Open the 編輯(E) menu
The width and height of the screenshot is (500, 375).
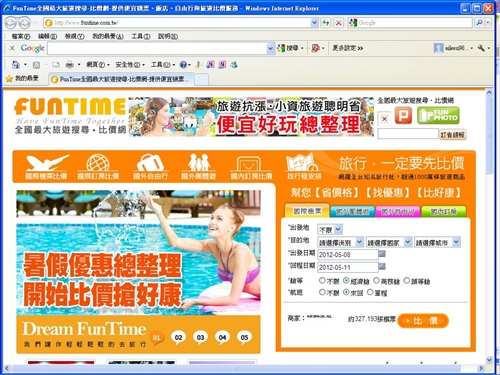click(x=47, y=36)
